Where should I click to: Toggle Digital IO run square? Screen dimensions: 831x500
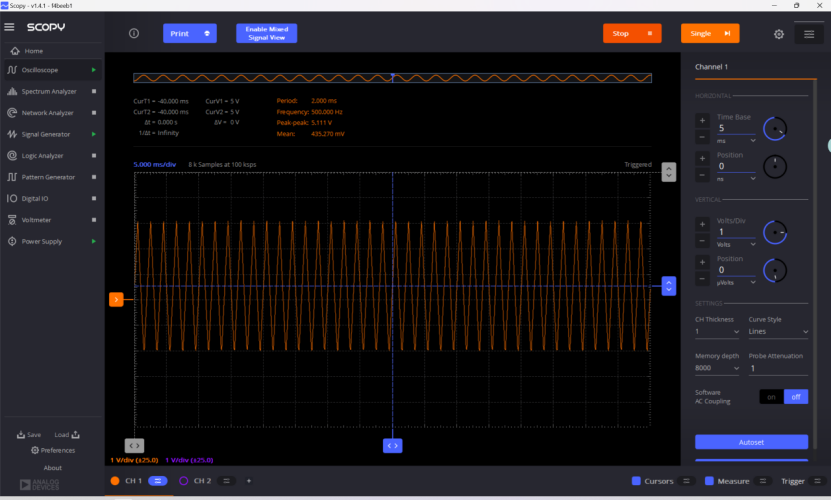coord(94,198)
